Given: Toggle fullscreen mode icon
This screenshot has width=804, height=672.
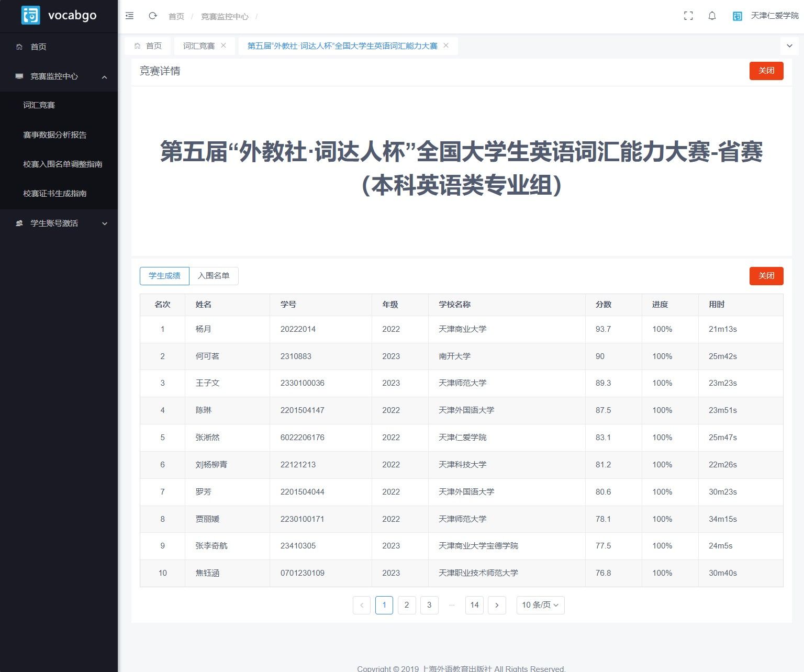Looking at the screenshot, I should (x=688, y=16).
